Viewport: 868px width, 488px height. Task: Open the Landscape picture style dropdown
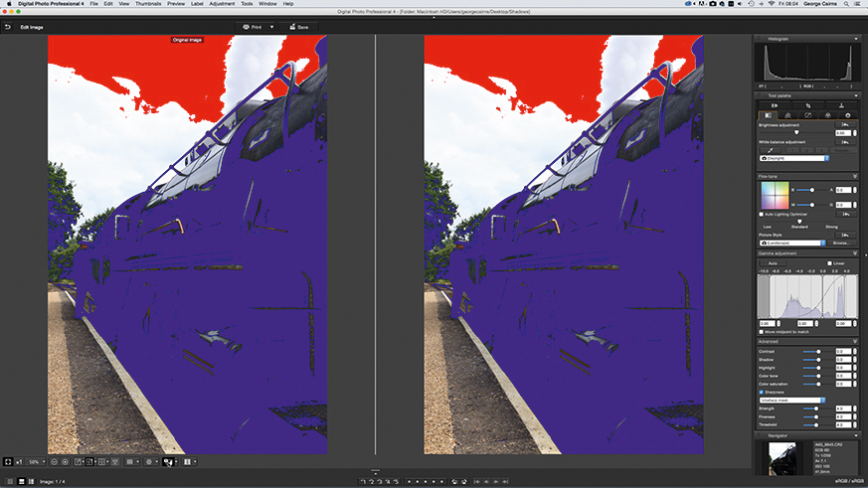coord(792,243)
